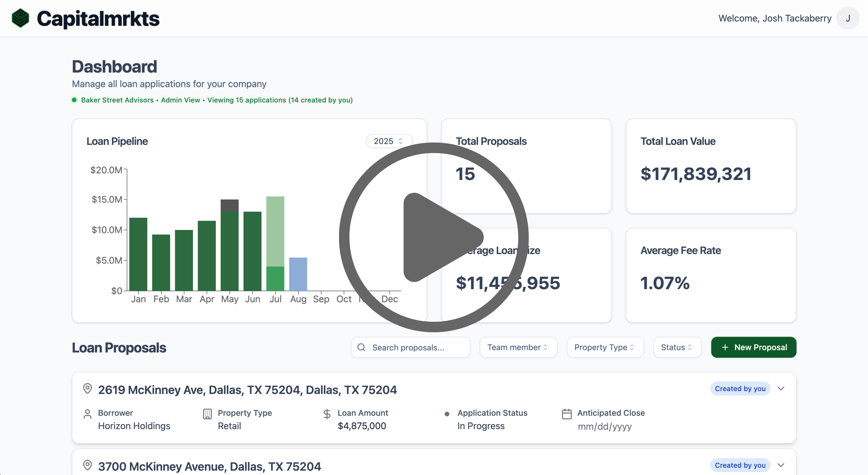Screen dimensions: 868x475
Task: Click the Capitalmrkts brand name
Action: pyautogui.click(x=98, y=18)
